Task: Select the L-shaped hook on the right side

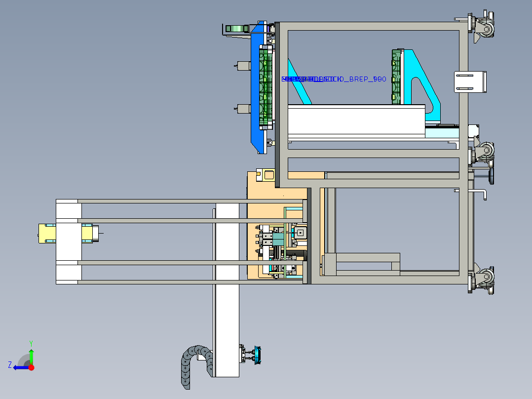Action: point(482,193)
